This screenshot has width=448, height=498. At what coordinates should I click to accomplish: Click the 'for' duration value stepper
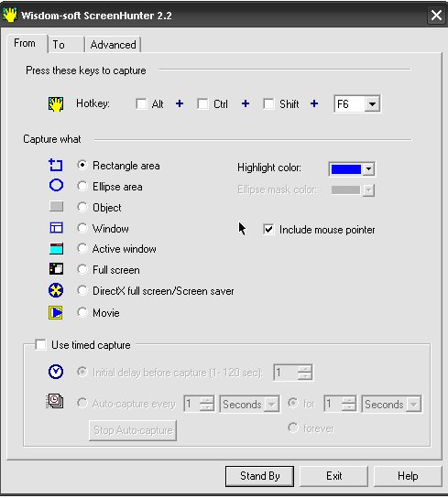tap(349, 404)
